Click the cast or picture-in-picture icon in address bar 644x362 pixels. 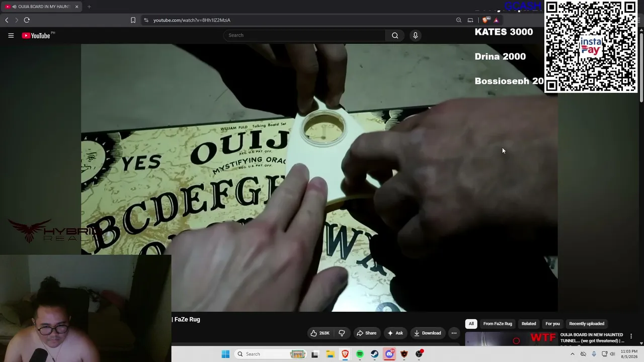coord(470,20)
